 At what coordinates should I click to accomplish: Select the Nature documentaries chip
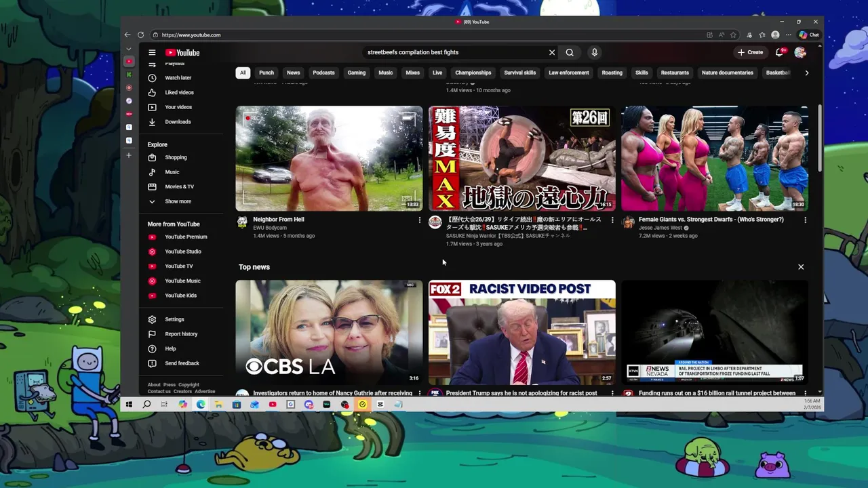point(727,73)
